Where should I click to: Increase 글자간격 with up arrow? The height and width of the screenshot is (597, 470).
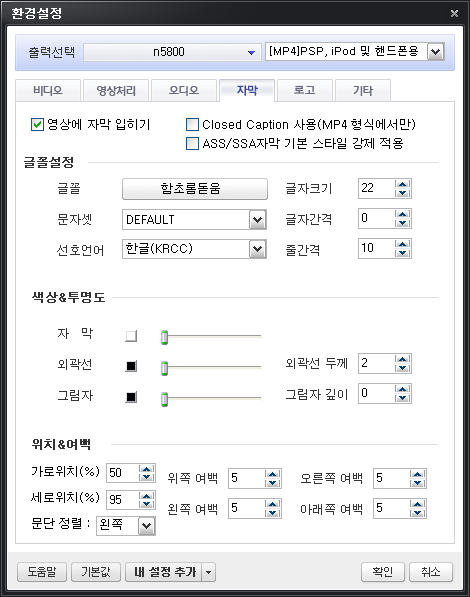coord(403,214)
